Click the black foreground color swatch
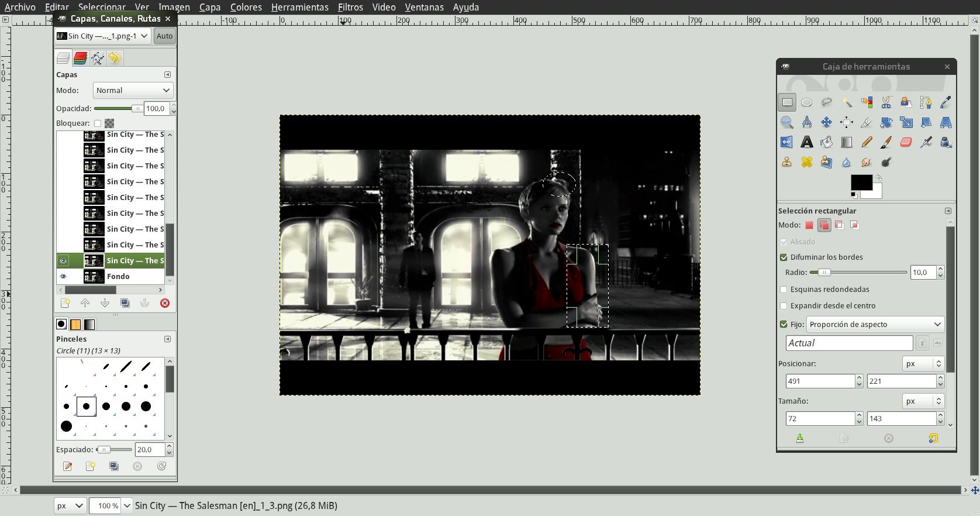 coord(860,182)
